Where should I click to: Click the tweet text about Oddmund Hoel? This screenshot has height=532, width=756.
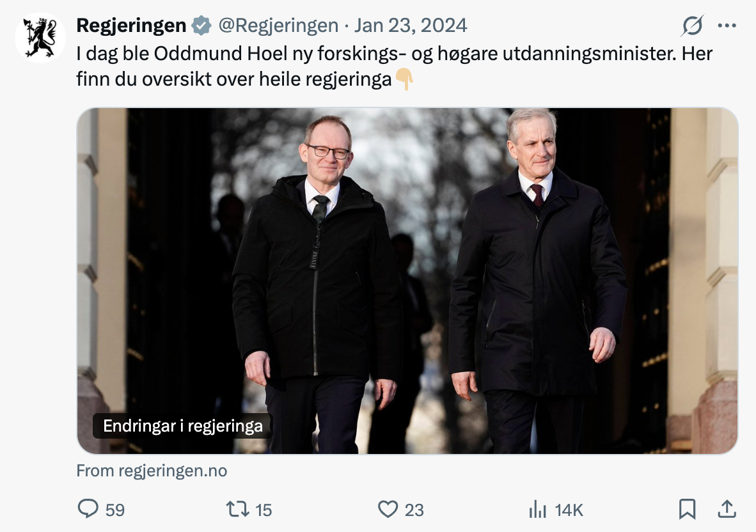pos(394,66)
